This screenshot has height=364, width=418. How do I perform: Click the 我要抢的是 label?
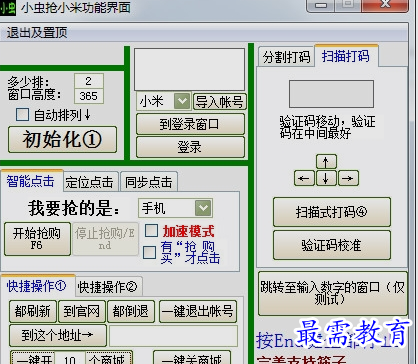coord(74,209)
